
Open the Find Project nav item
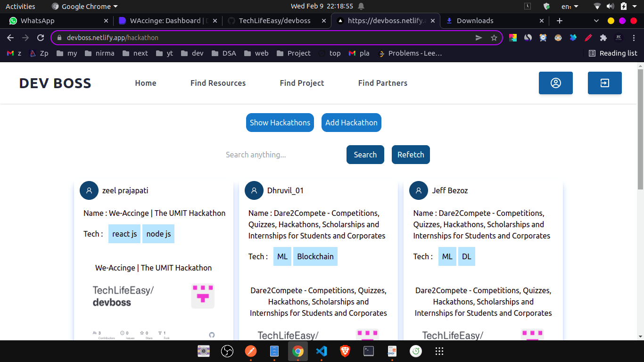click(302, 83)
